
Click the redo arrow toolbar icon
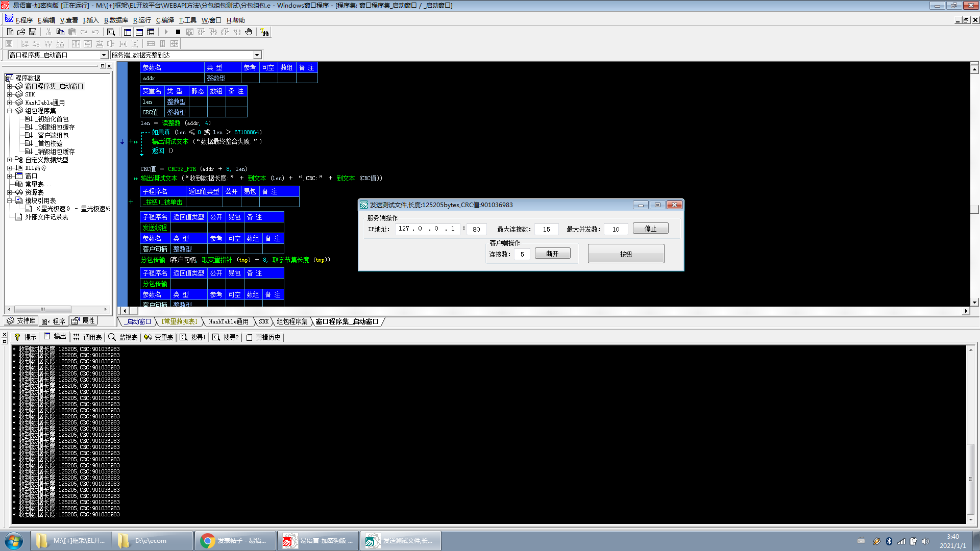[x=84, y=32]
